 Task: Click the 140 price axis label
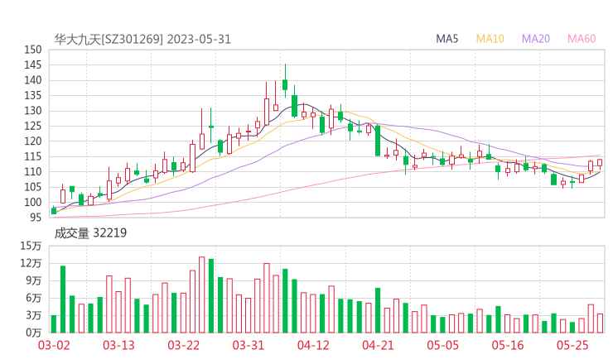33,80
